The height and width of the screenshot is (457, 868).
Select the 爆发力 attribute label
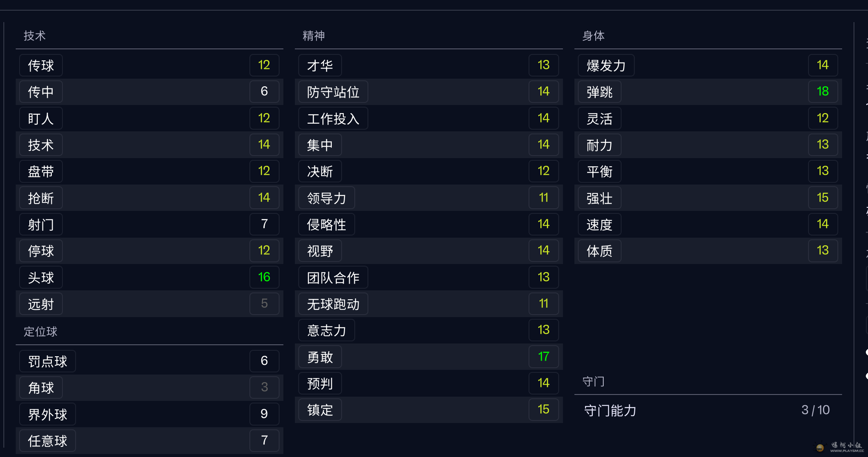(606, 65)
